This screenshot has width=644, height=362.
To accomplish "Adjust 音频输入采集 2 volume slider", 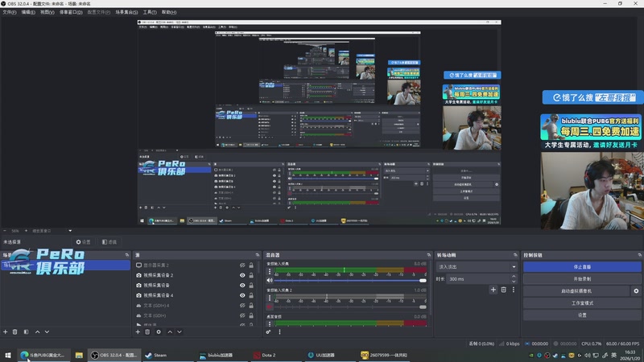I will [x=350, y=306].
